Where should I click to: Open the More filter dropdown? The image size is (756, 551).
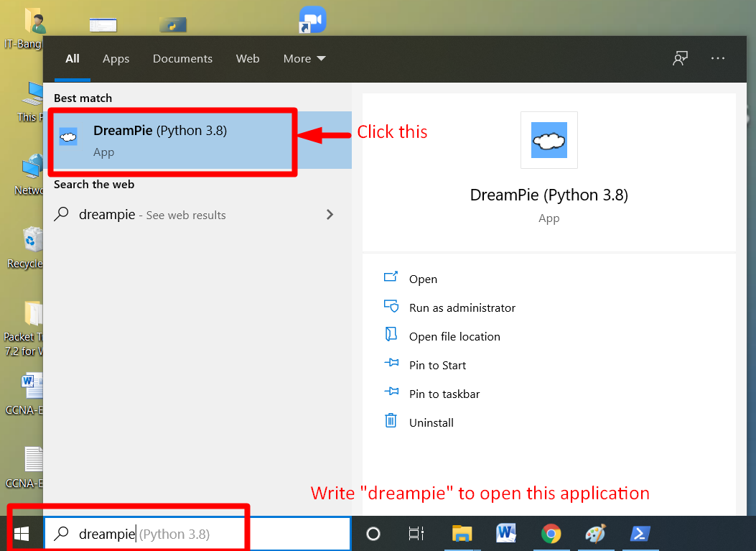304,58
